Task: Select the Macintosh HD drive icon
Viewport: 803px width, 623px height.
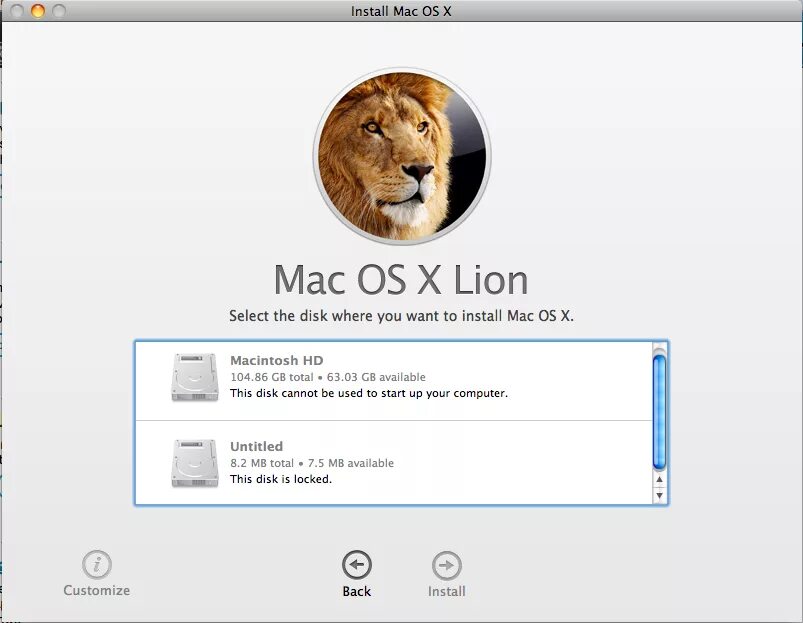Action: [x=195, y=377]
